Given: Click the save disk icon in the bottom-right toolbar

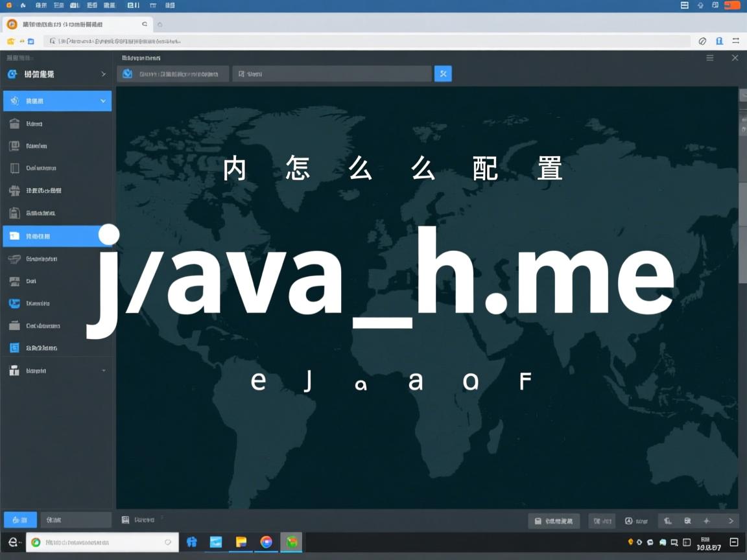Looking at the screenshot, I should 538,520.
